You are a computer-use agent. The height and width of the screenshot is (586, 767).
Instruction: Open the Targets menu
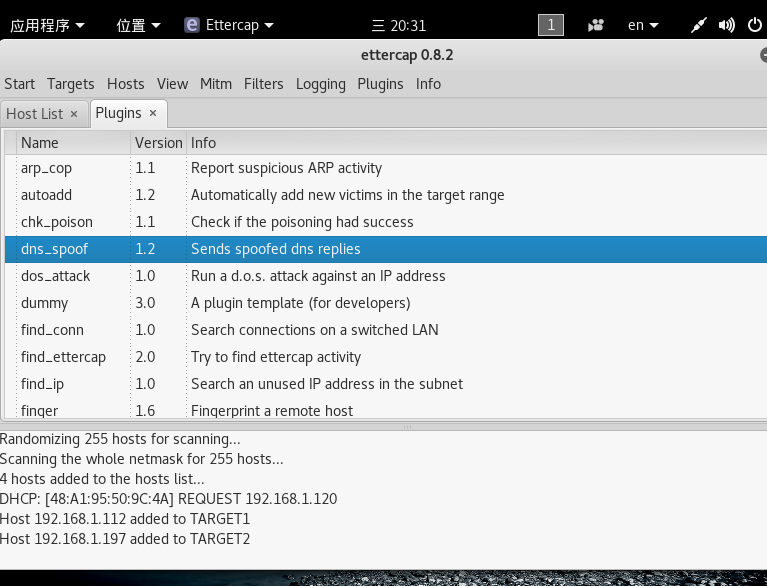point(70,84)
